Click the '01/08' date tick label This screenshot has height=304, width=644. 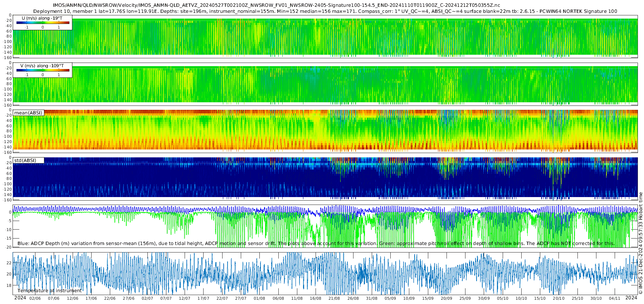point(259,298)
